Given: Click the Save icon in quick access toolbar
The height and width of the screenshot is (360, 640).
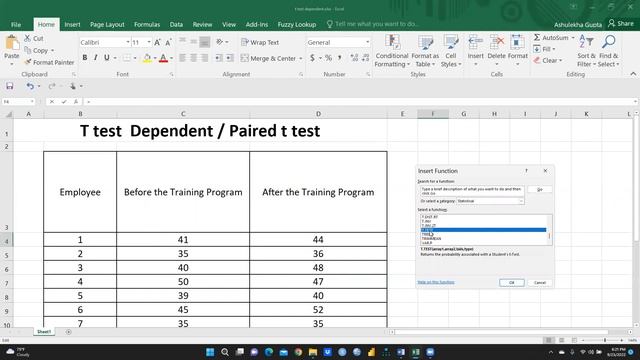Looking at the screenshot, I should [9, 86].
